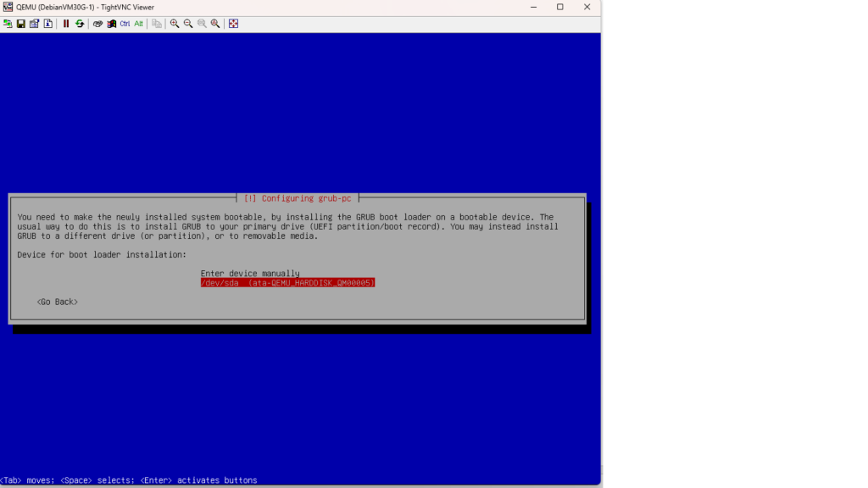Click the Go Back button
Image resolution: width=868 pixels, height=488 pixels.
(x=57, y=302)
